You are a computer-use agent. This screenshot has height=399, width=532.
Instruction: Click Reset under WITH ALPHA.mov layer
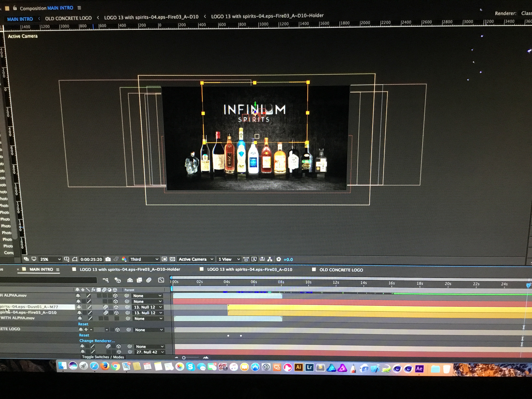(x=83, y=324)
